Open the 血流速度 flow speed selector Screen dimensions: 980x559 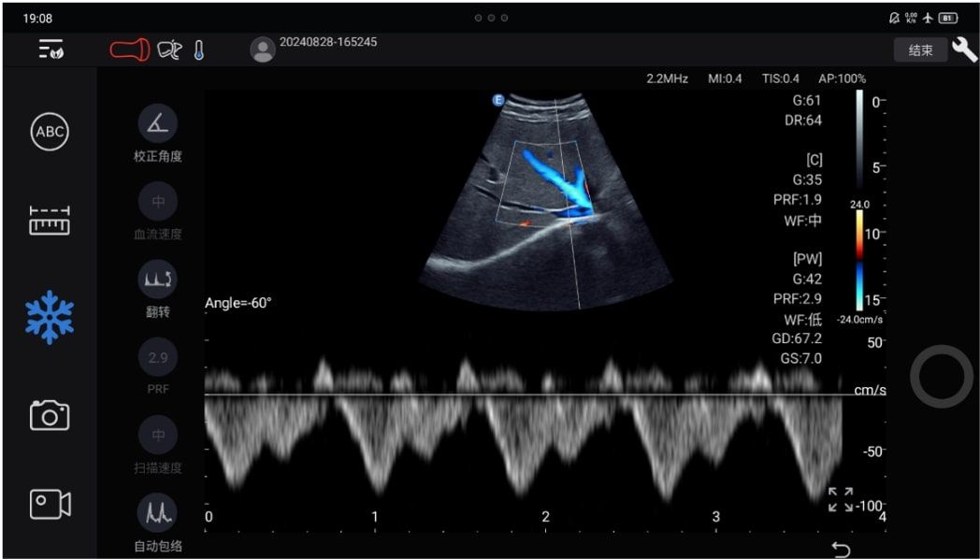[x=157, y=201]
